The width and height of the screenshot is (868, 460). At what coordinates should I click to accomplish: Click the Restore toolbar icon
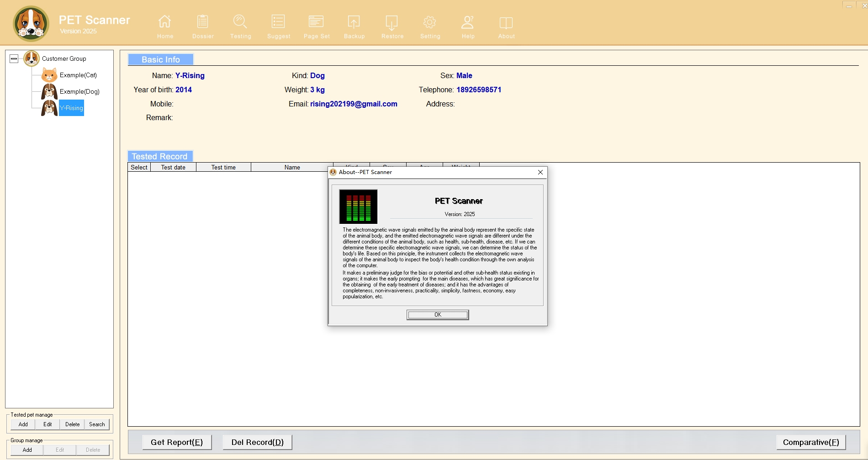click(392, 26)
